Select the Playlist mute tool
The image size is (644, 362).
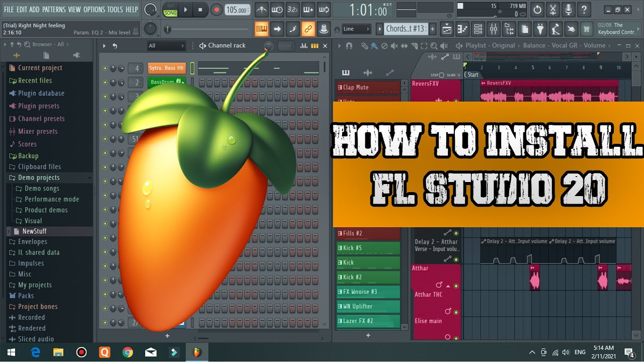(x=394, y=46)
